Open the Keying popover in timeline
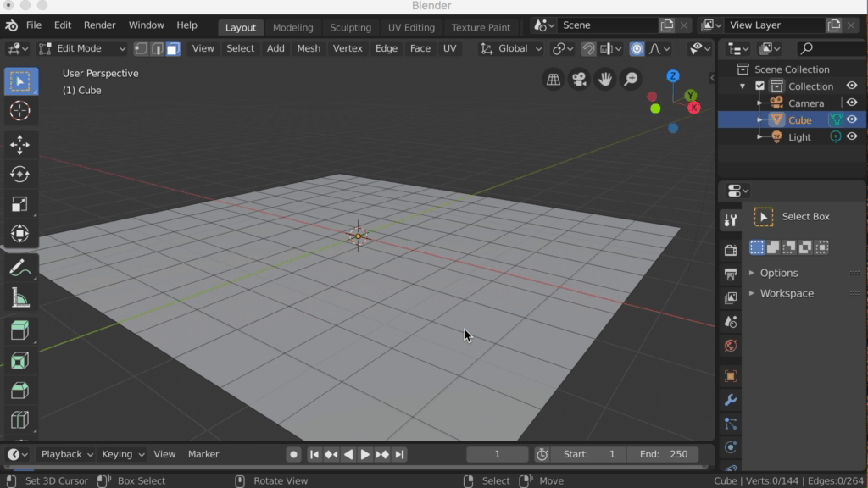The image size is (868, 488). pyautogui.click(x=123, y=454)
